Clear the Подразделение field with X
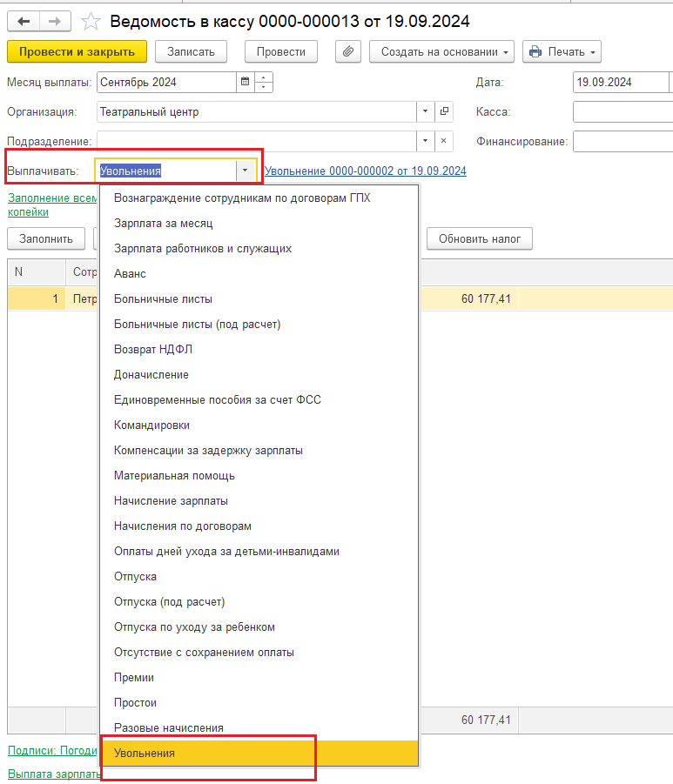673x784 pixels. coord(444,141)
